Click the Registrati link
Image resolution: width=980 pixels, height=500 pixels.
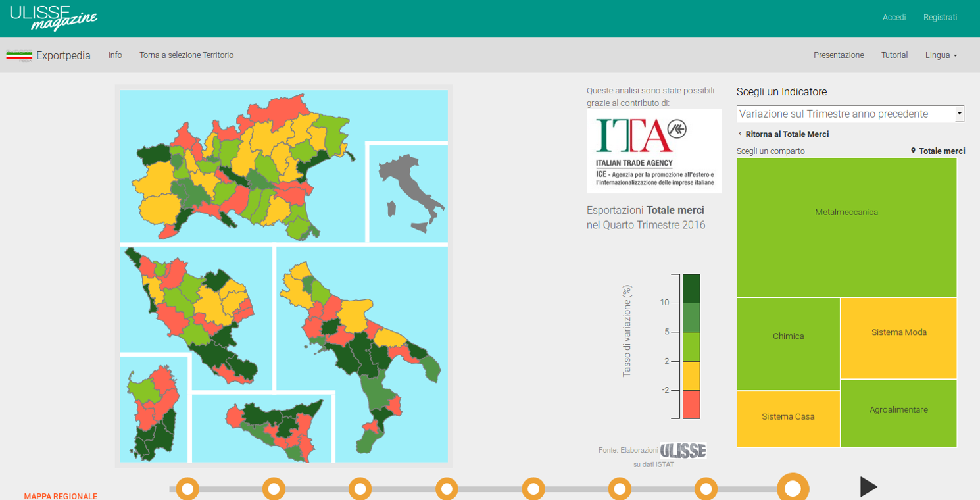pos(940,18)
